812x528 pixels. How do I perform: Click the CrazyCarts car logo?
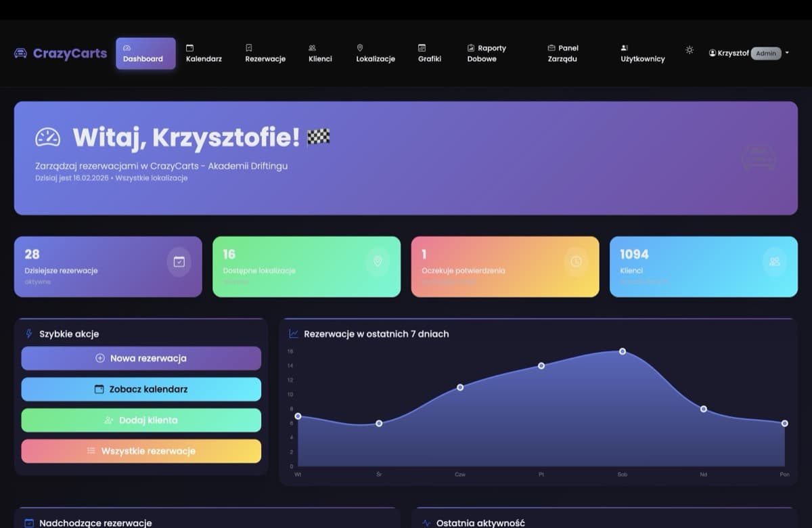[x=21, y=53]
